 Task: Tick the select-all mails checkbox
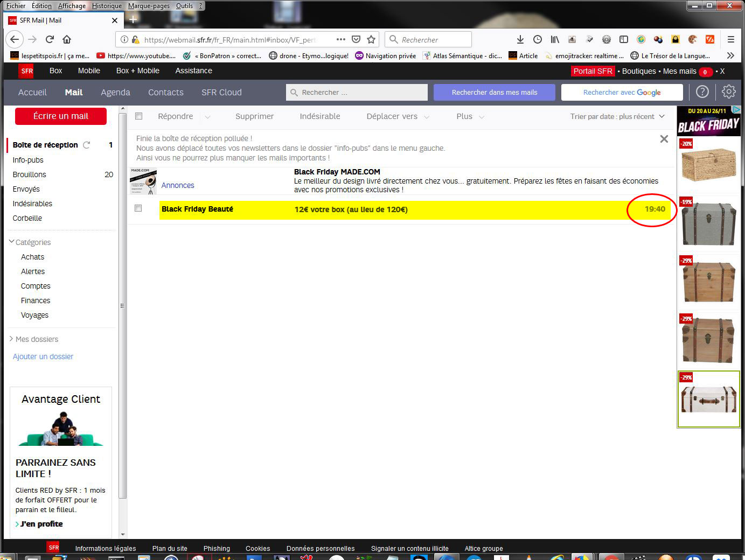(139, 116)
